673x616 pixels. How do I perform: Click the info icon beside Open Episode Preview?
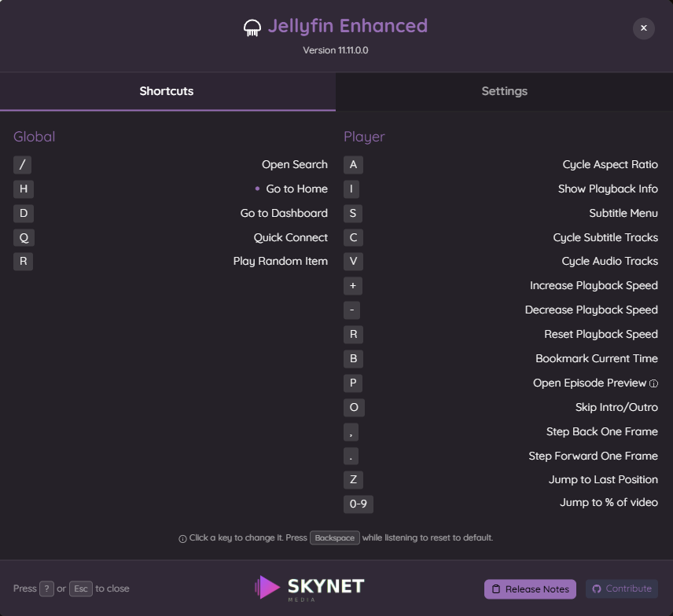[x=653, y=383]
